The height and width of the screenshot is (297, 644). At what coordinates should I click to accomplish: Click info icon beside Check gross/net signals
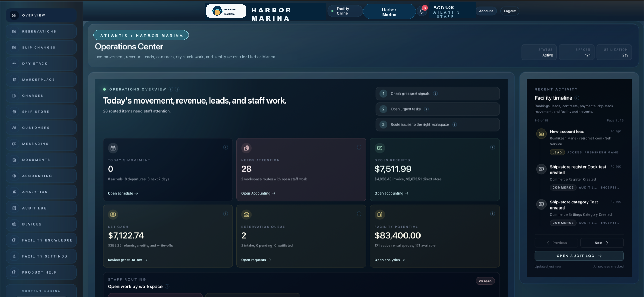[x=436, y=94]
